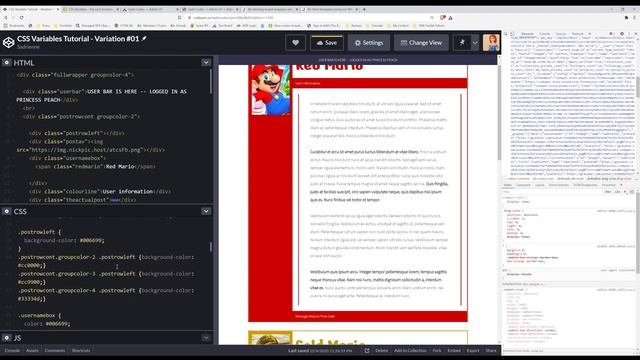
Task: Click the 'Red Mario' span line in HTML
Action: click(x=95, y=166)
